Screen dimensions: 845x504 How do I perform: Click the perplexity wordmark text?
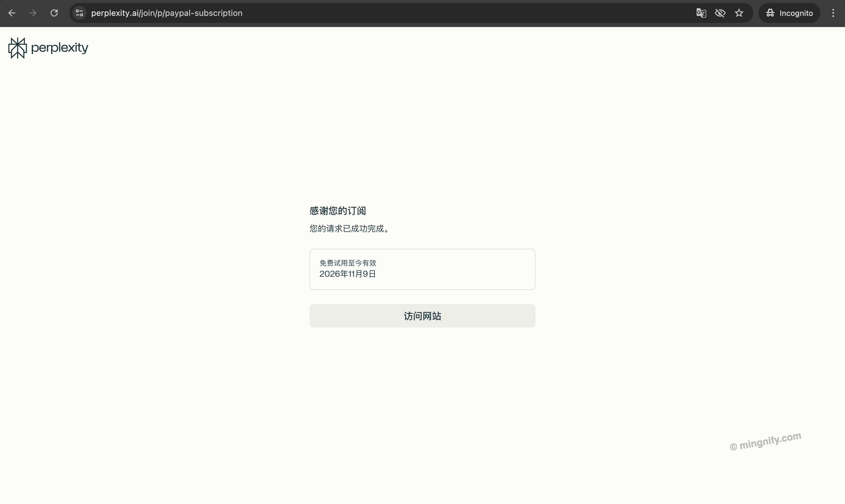(59, 48)
